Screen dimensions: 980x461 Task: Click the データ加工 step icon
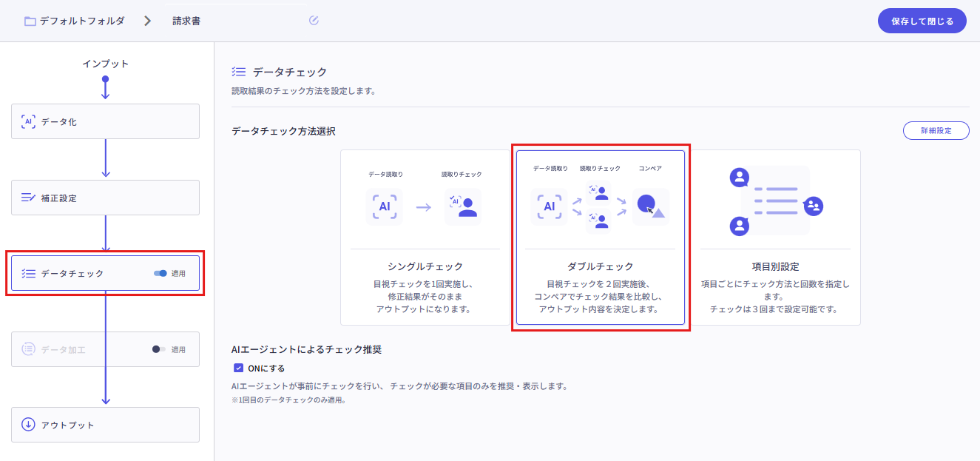(28, 349)
